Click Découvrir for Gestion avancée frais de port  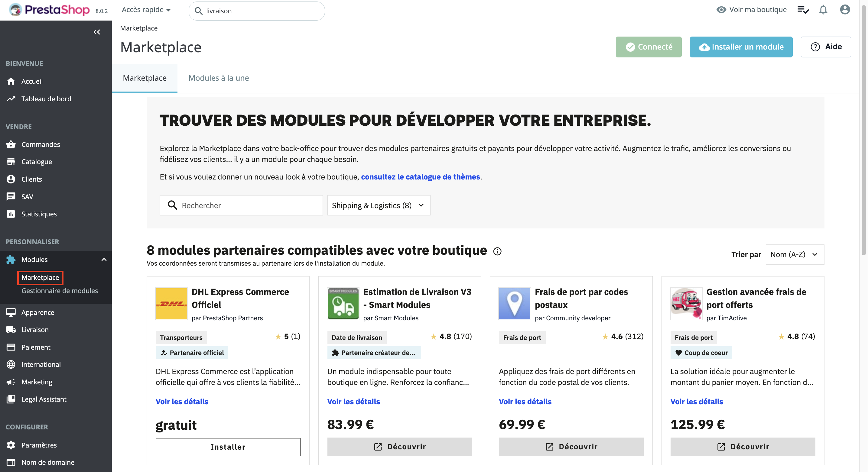pos(743,447)
